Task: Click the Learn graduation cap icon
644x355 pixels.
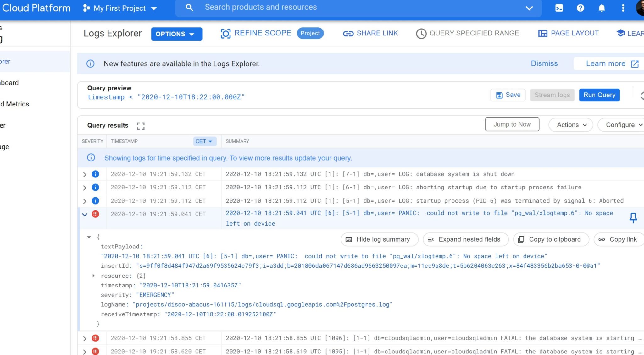Action: pyautogui.click(x=621, y=33)
